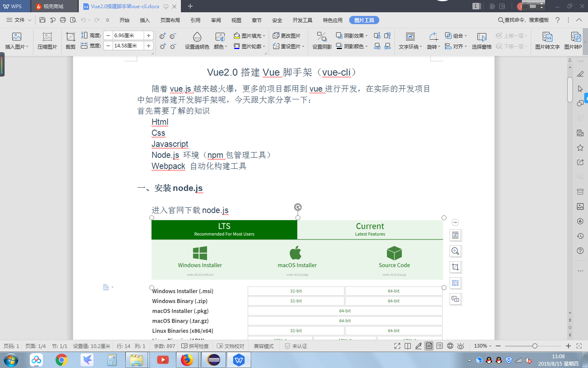588x368 pixels.
Task: Open Group (组合) dropdown
Action: (x=456, y=36)
